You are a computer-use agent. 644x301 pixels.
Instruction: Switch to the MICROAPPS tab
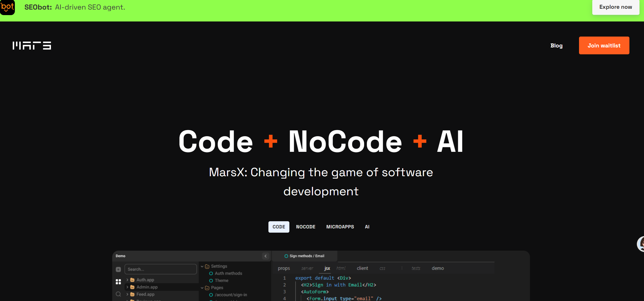[340, 227]
